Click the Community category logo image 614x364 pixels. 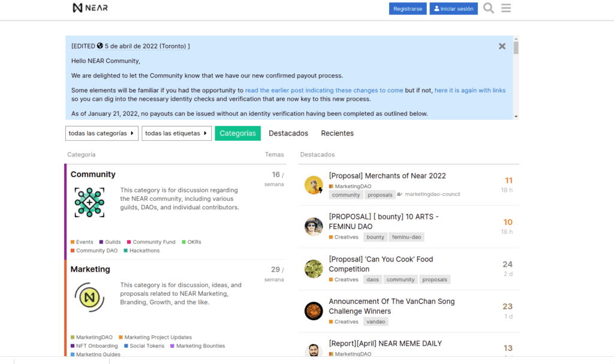[x=89, y=202]
